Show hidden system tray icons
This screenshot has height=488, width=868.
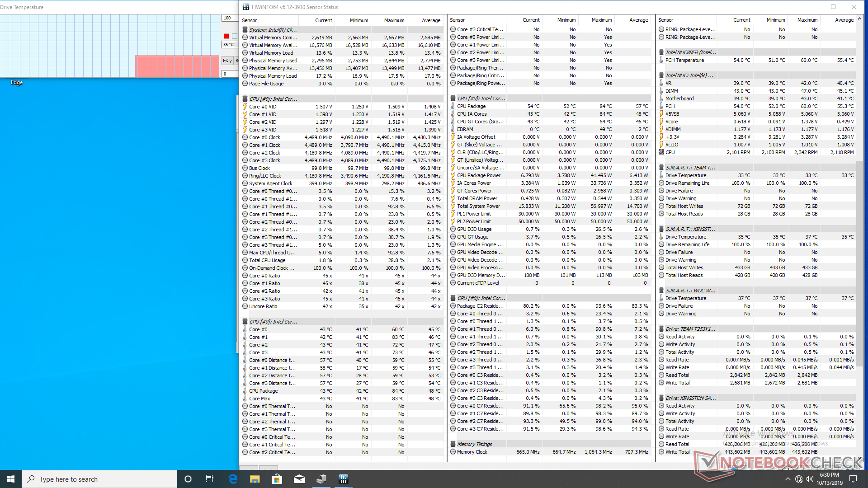788,479
